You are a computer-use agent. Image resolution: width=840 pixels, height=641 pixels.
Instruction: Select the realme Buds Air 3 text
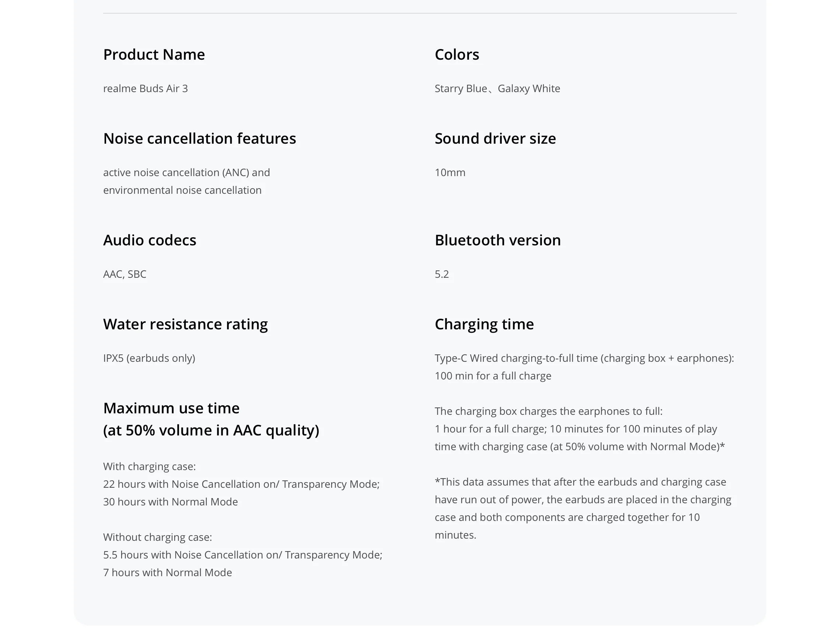point(145,88)
